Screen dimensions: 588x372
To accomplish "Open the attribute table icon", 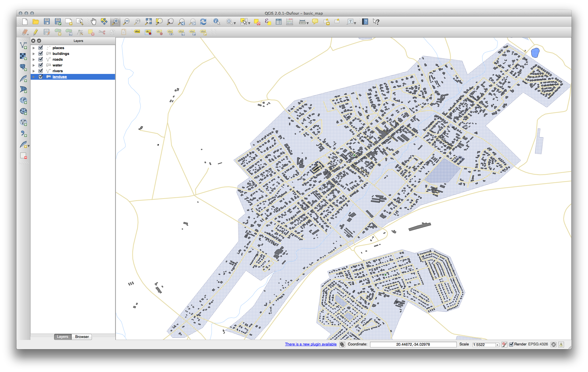I will [x=279, y=22].
